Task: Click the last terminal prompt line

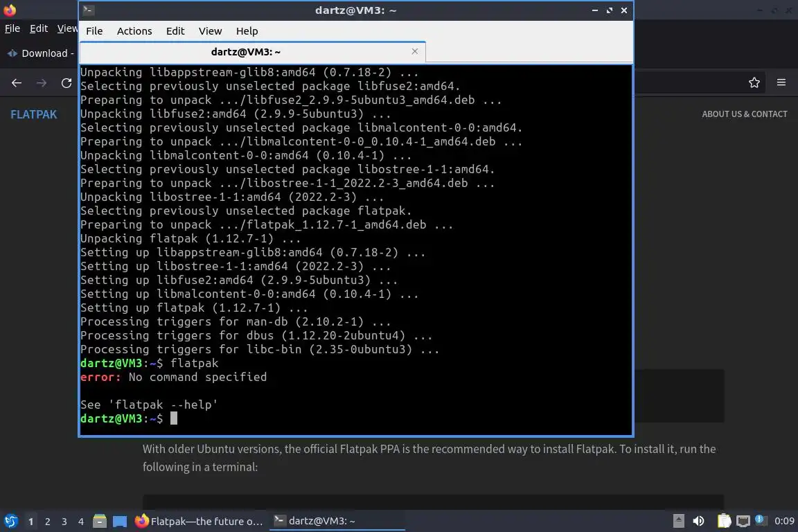Action: tap(129, 418)
